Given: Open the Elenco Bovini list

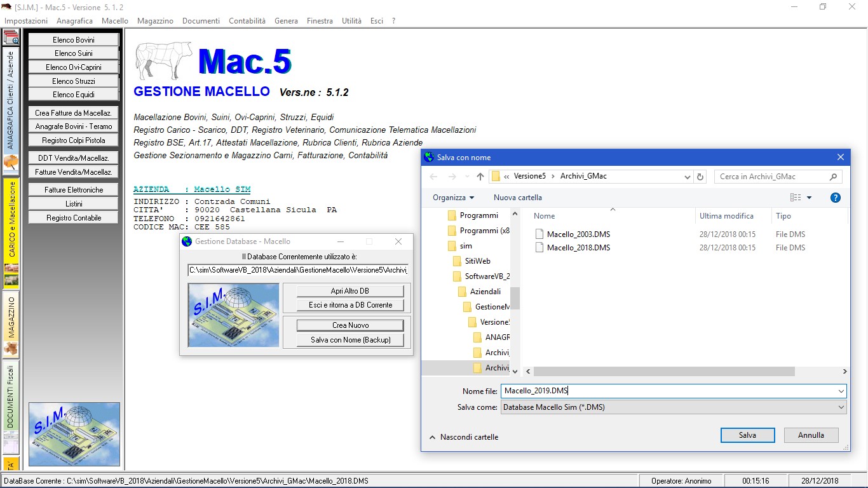Looking at the screenshot, I should click(x=74, y=40).
